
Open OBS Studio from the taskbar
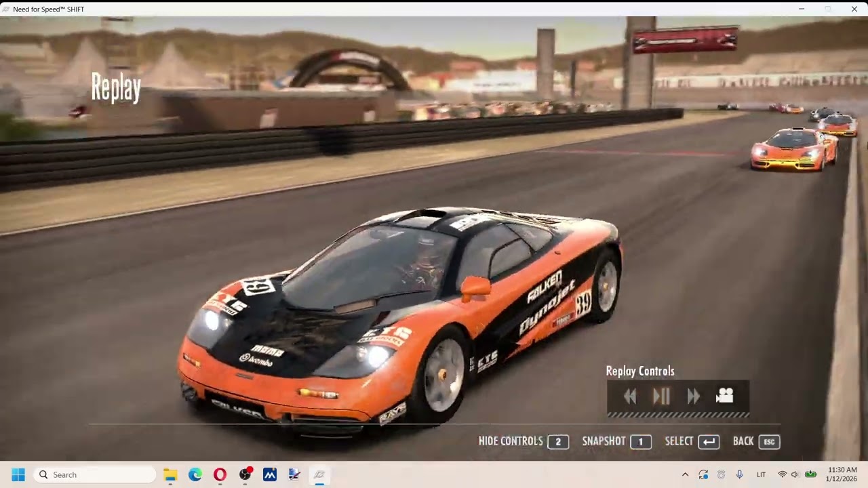click(245, 475)
